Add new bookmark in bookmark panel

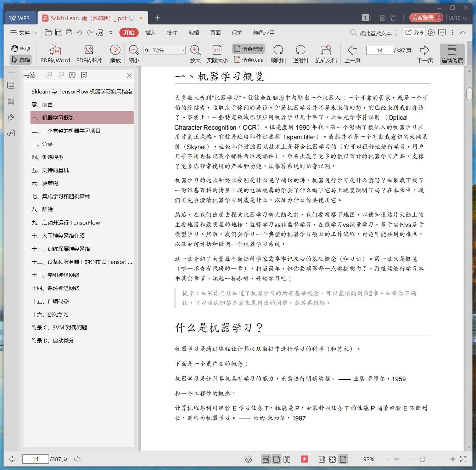point(72,75)
